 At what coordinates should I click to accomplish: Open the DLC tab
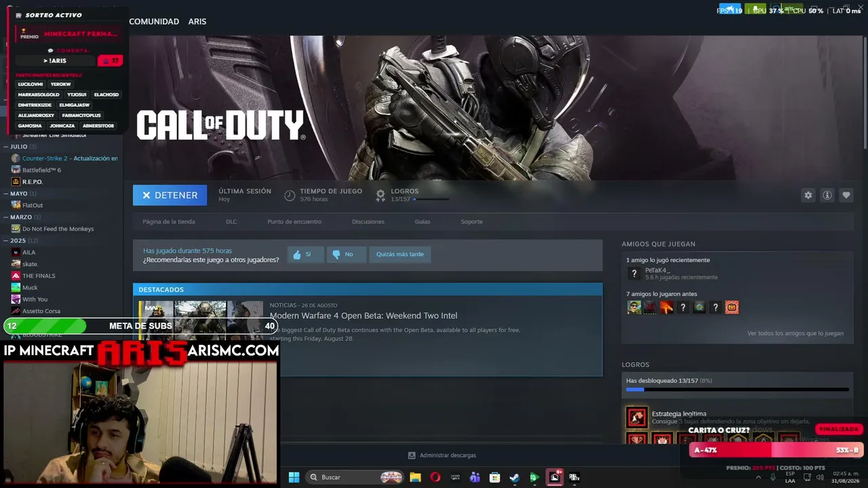pos(231,222)
